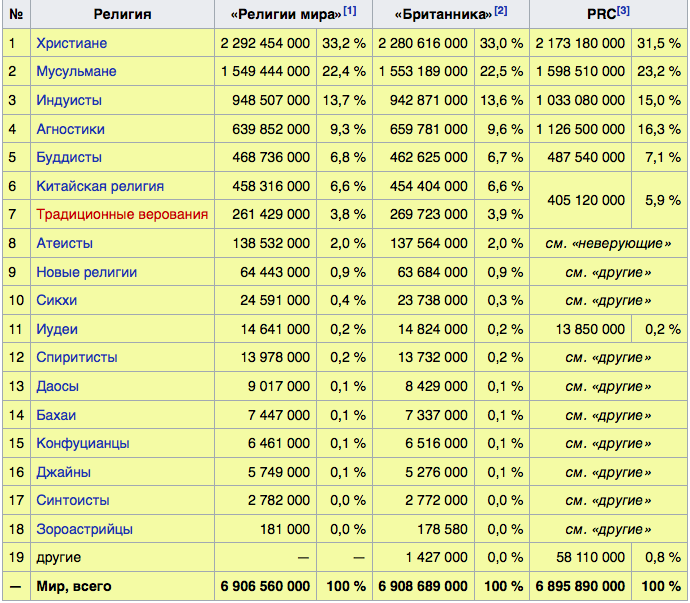The height and width of the screenshot is (603, 690).
Task: Follow the Атеисты link
Action: click(64, 244)
